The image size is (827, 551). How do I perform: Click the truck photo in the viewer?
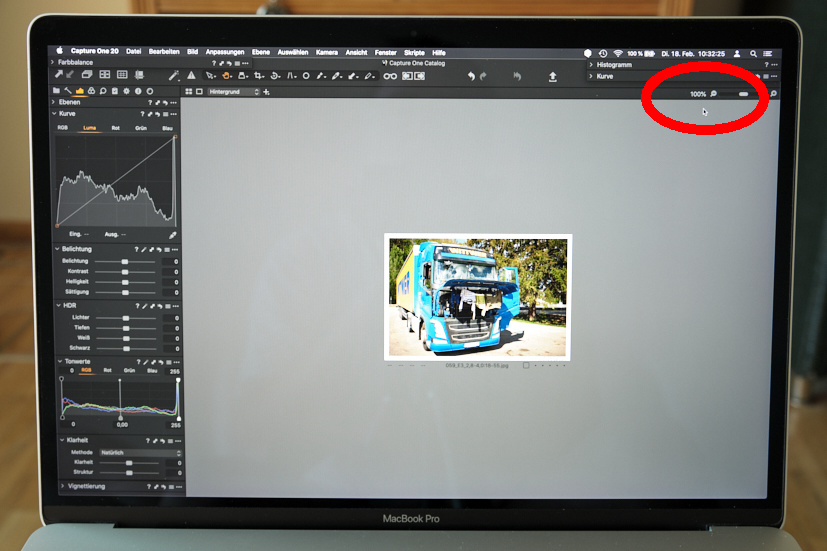(477, 296)
